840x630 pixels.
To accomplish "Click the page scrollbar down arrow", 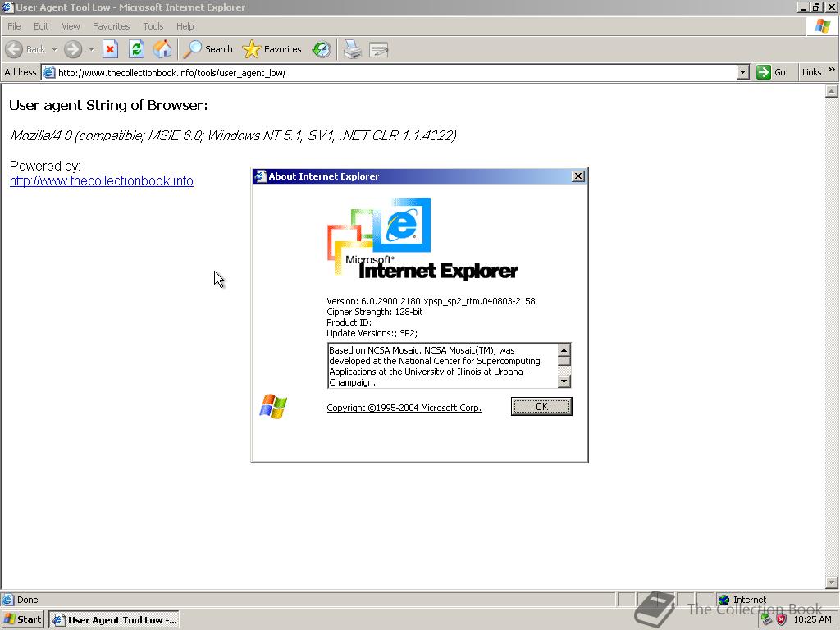I will (x=832, y=582).
